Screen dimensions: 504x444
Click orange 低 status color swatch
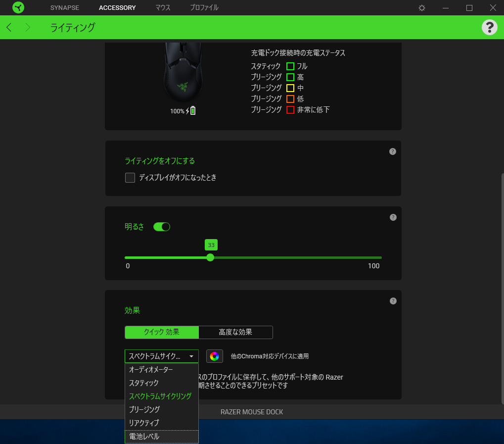coord(290,99)
